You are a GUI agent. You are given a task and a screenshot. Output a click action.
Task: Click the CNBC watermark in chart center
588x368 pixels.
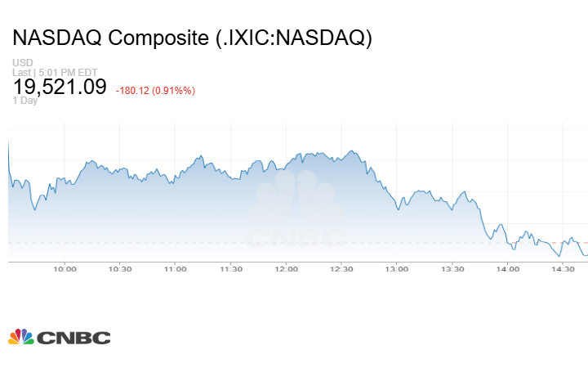[x=296, y=211]
